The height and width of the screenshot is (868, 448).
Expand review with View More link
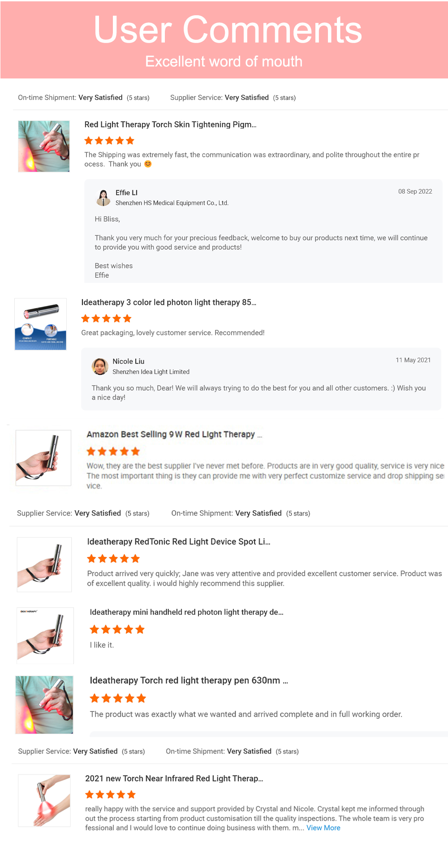tap(323, 828)
